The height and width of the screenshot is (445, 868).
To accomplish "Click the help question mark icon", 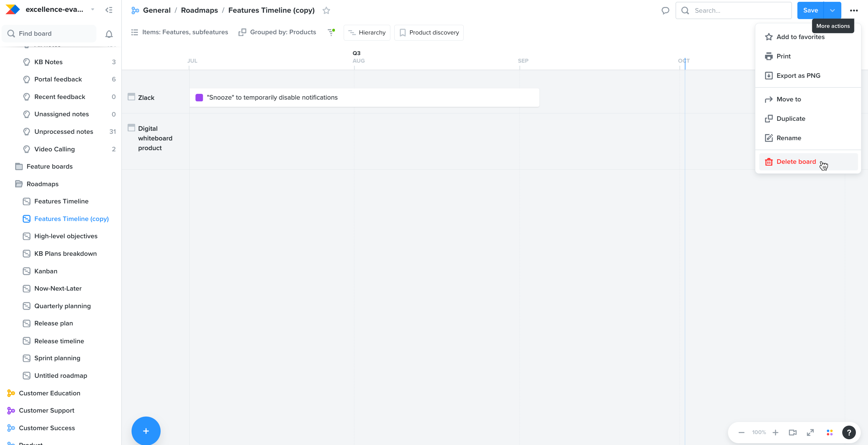I will (x=849, y=432).
